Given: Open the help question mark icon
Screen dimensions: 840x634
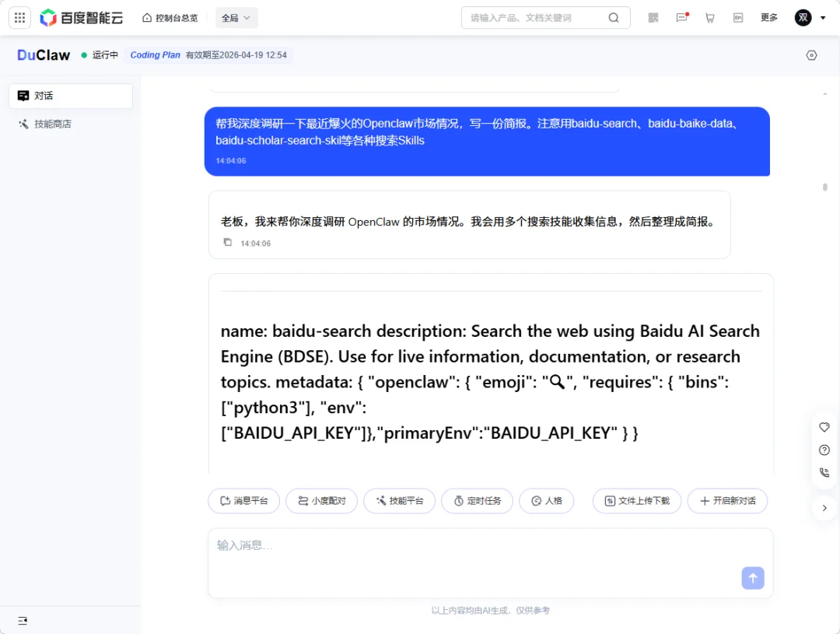Looking at the screenshot, I should pyautogui.click(x=824, y=450).
